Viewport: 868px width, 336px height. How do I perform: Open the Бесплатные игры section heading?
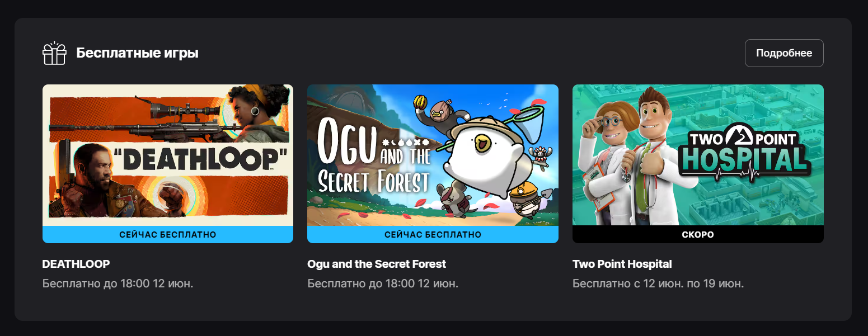pos(138,53)
